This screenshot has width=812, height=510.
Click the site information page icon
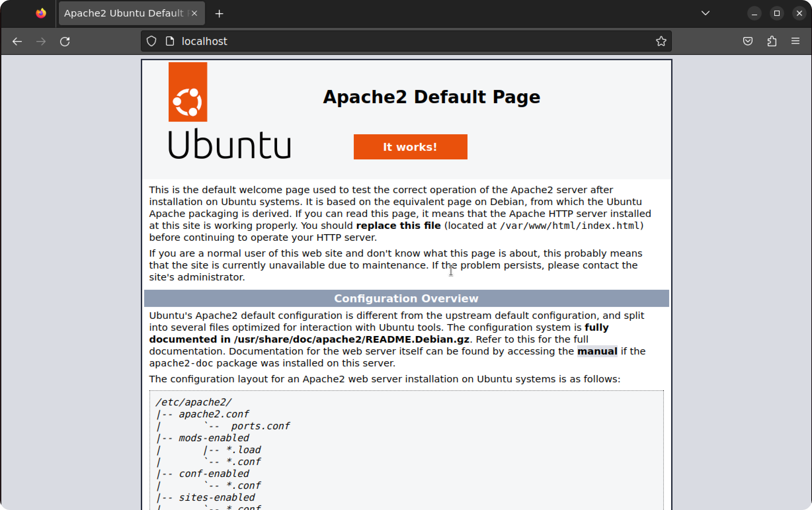click(170, 41)
